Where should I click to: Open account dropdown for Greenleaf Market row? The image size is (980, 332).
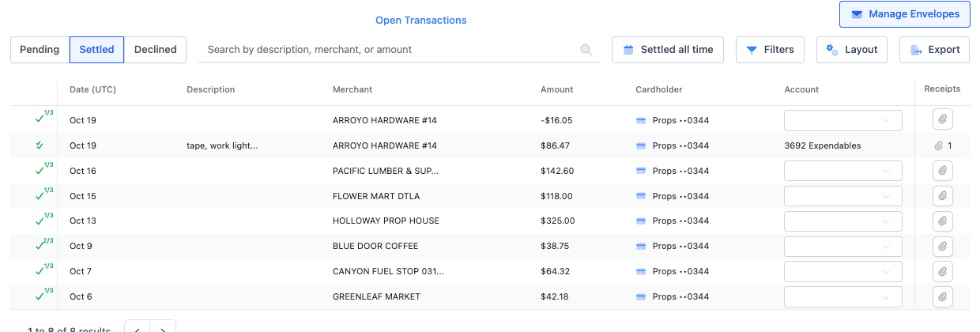pos(843,296)
